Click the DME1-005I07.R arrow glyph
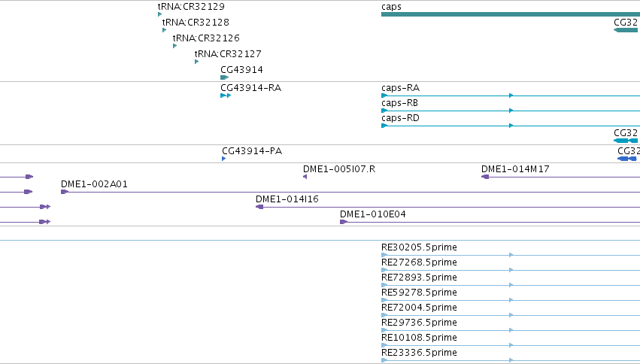The image size is (640, 364). (305, 177)
